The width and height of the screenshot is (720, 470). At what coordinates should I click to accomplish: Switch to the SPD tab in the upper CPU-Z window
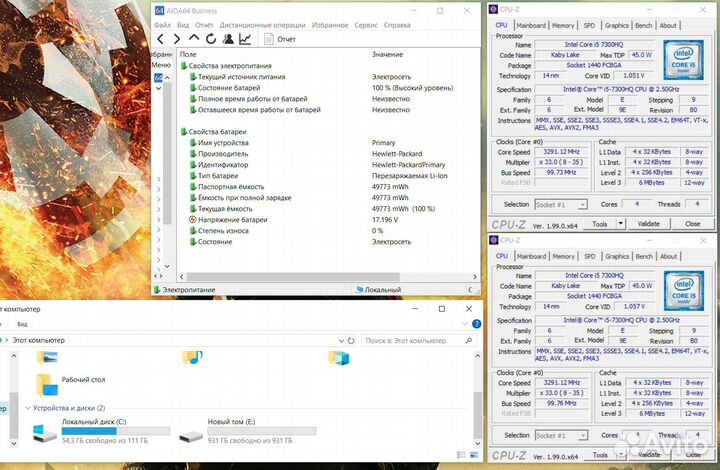589,26
